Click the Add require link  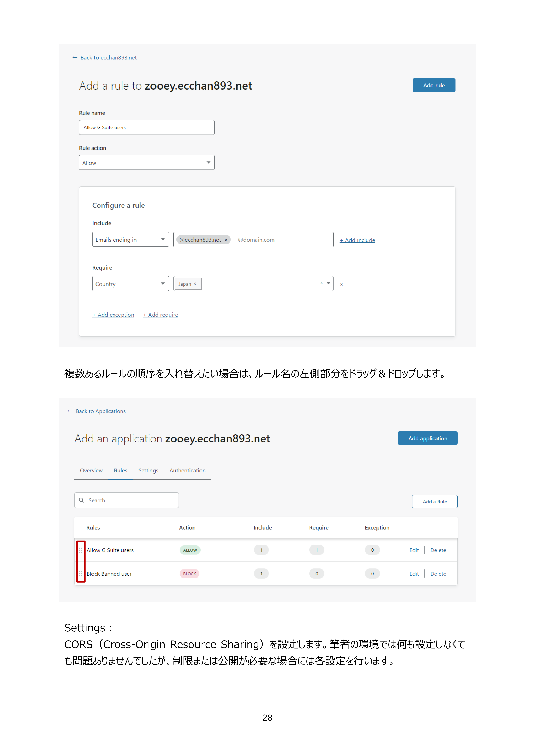point(160,315)
